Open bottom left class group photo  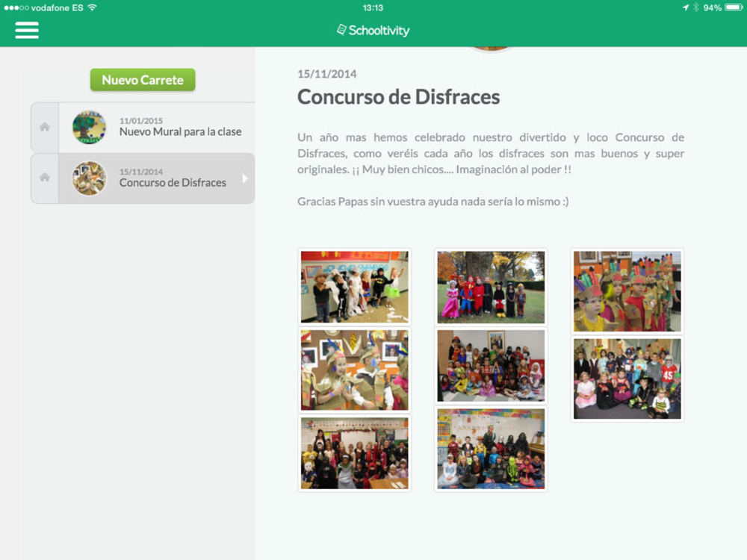(x=354, y=453)
